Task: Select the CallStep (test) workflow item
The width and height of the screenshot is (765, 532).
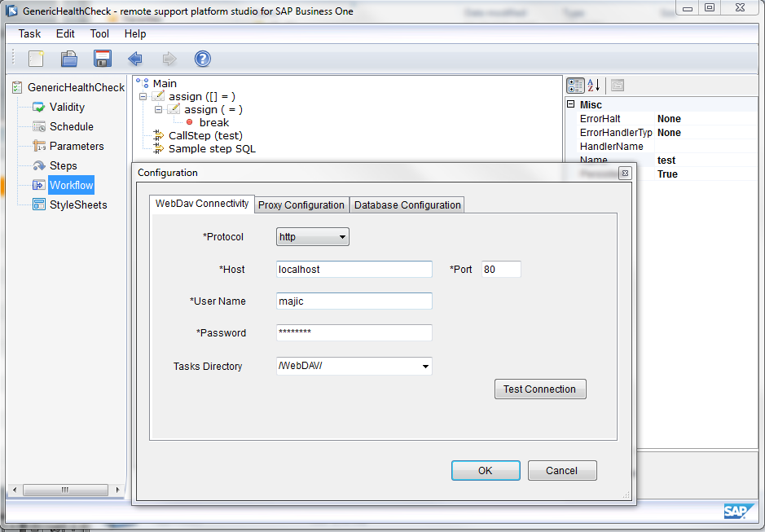Action: click(205, 136)
